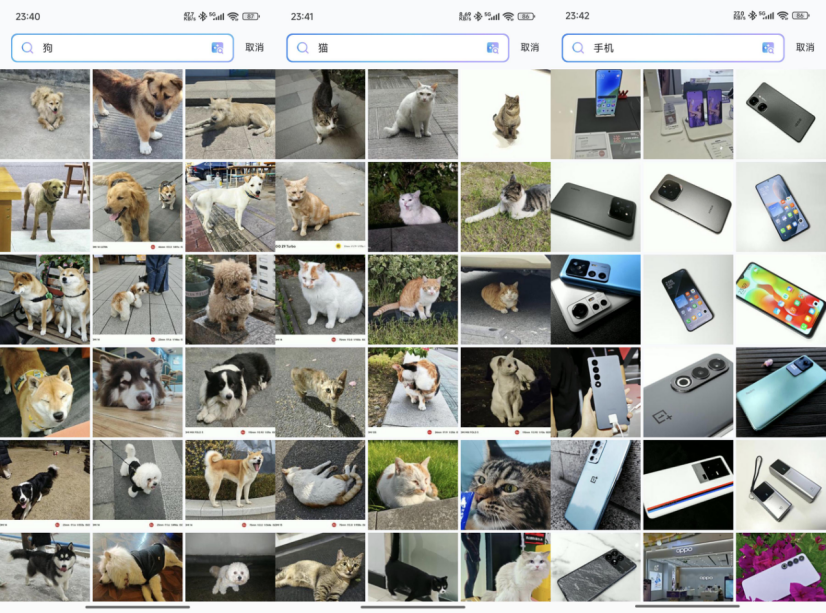826x613 pixels.
Task: Open the mint-green phone on a dark surface
Action: (781, 392)
